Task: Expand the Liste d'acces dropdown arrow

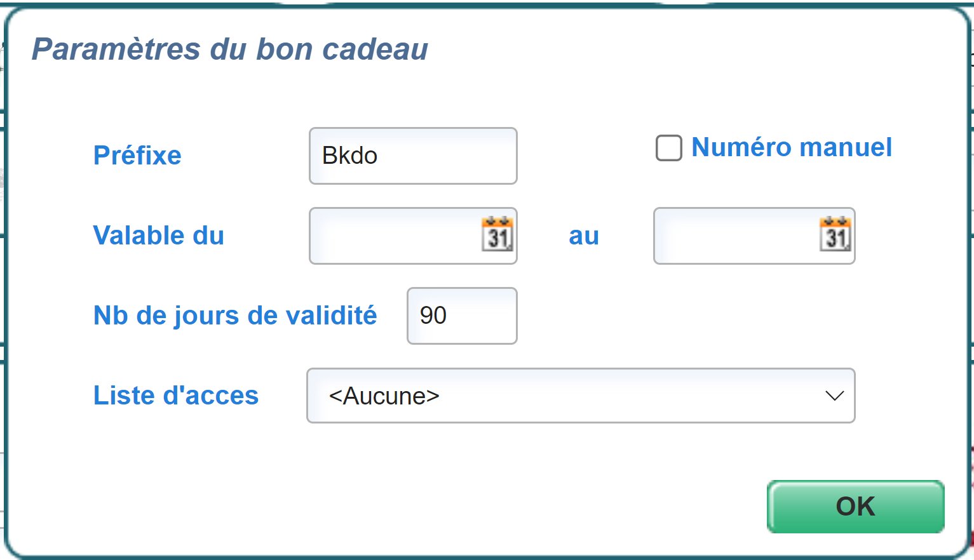Action: (x=834, y=396)
